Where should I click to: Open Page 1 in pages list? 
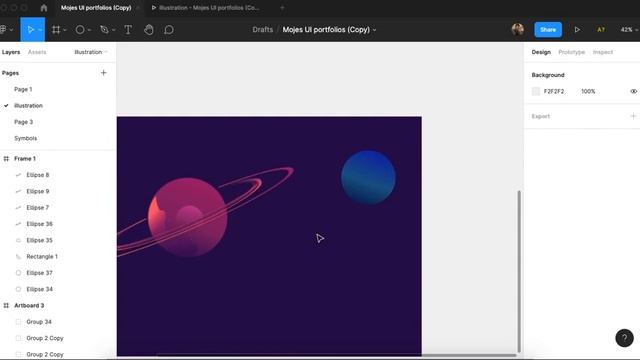click(23, 89)
